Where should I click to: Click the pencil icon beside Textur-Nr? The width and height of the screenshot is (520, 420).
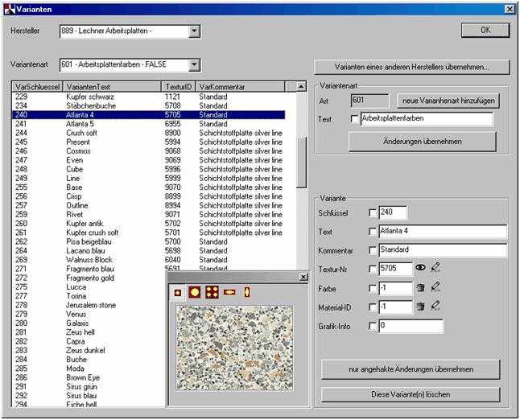coord(435,268)
